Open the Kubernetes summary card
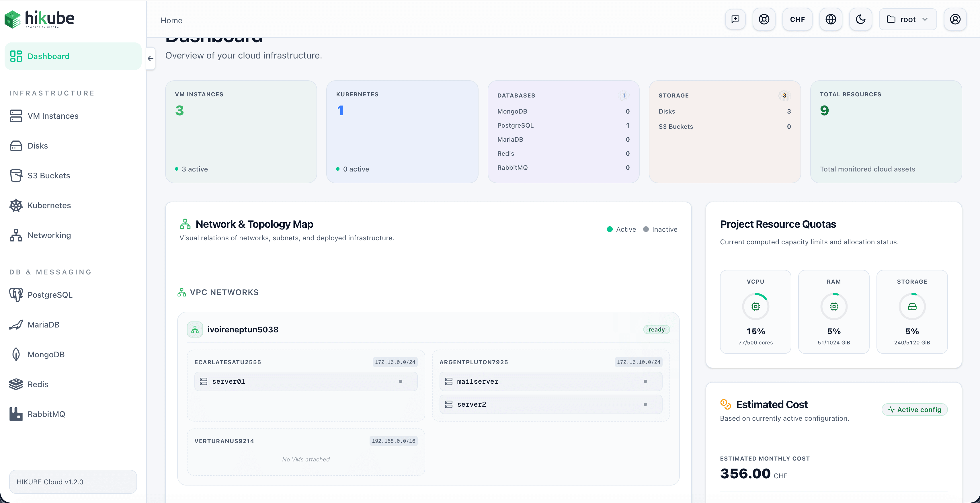980x503 pixels. (402, 132)
